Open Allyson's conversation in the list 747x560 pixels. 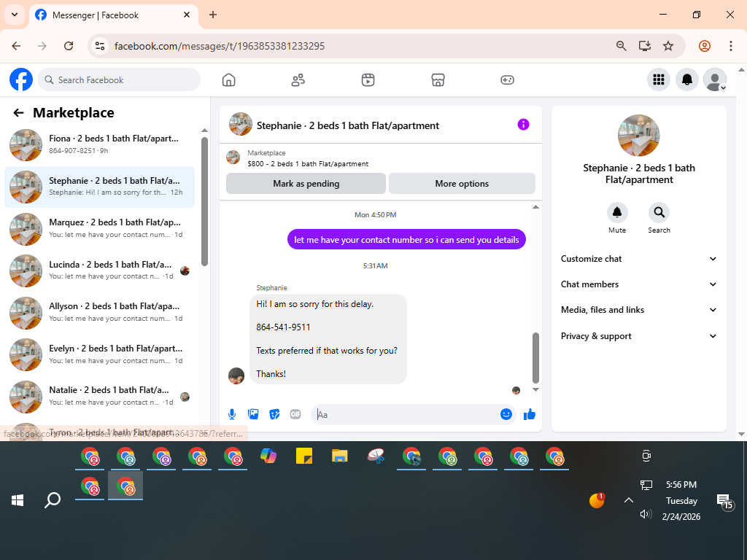pos(99,312)
